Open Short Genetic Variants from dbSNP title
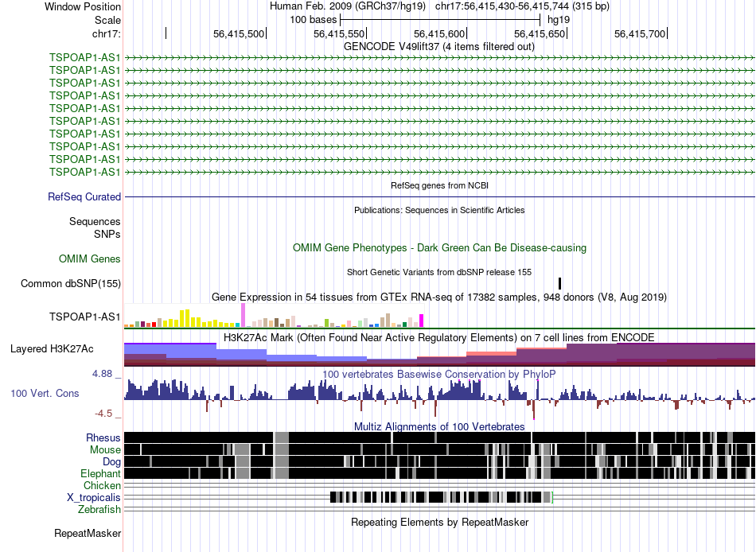Image resolution: width=756 pixels, height=552 pixels. [x=439, y=272]
